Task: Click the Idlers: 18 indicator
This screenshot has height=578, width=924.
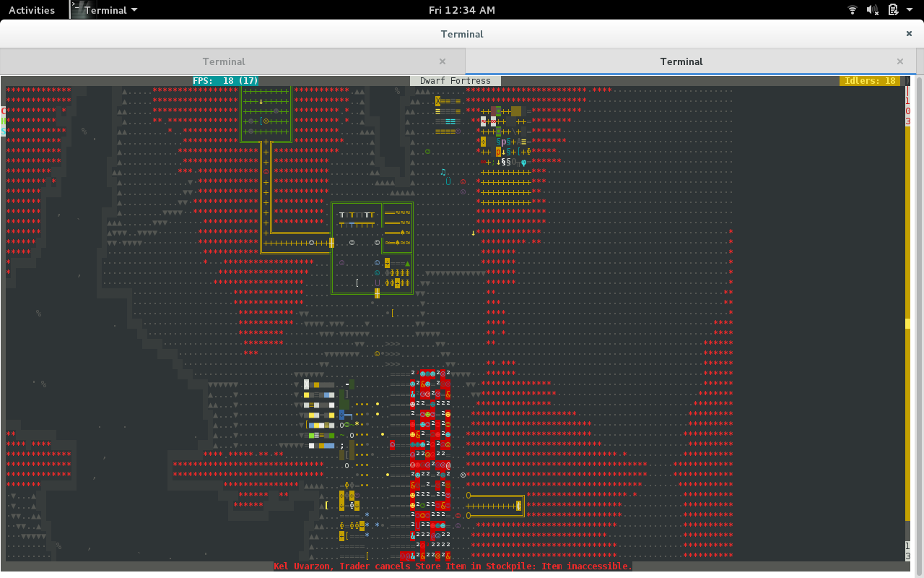Action: click(x=870, y=81)
